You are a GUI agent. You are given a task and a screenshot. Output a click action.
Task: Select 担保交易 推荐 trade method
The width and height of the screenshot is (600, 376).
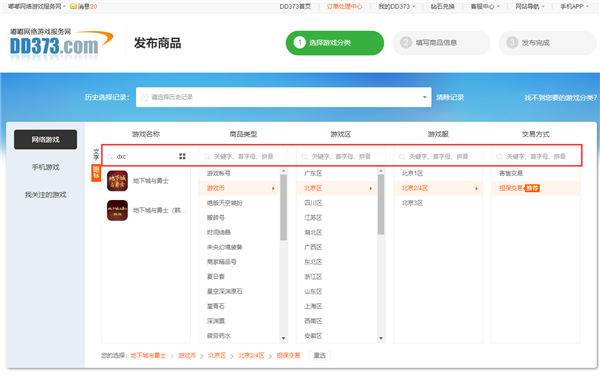tap(536, 188)
